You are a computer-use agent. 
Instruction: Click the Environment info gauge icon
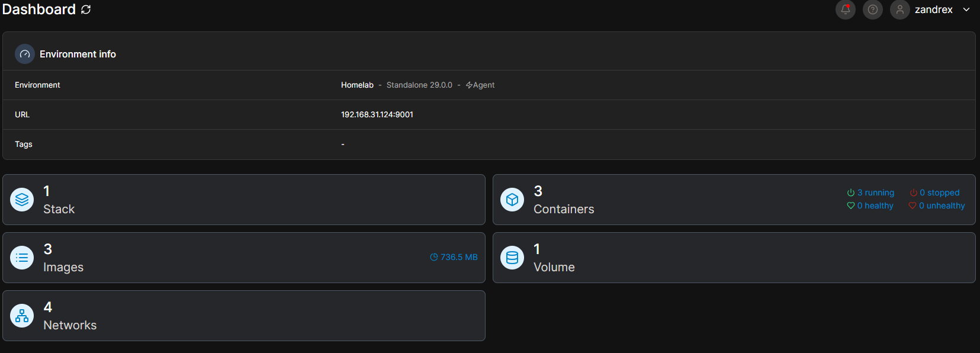point(25,54)
